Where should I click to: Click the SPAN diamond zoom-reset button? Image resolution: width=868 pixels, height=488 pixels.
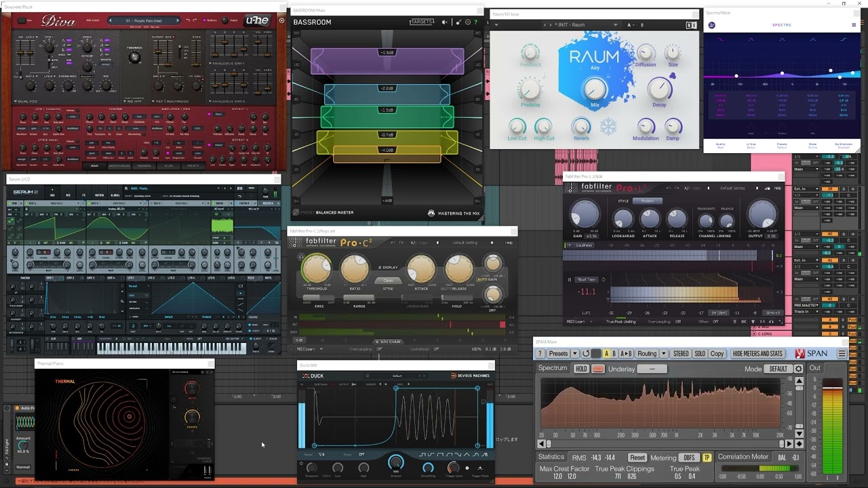coord(799,444)
